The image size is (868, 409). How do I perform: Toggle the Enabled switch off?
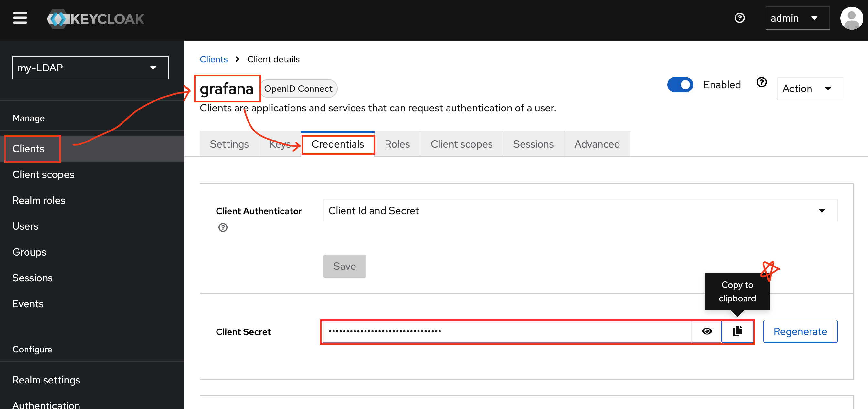[680, 85]
